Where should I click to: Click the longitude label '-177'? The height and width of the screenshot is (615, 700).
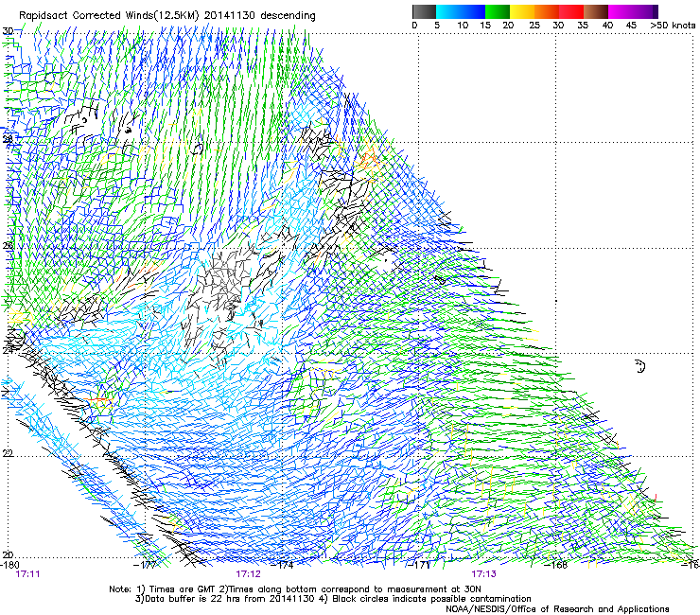pyautogui.click(x=146, y=565)
